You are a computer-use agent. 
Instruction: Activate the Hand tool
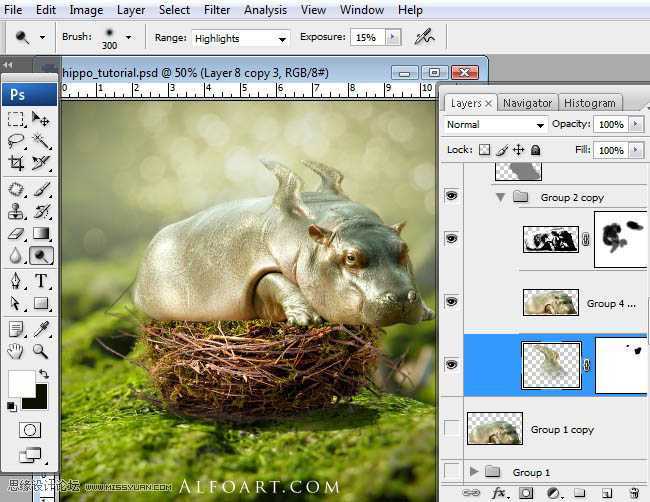tap(16, 351)
